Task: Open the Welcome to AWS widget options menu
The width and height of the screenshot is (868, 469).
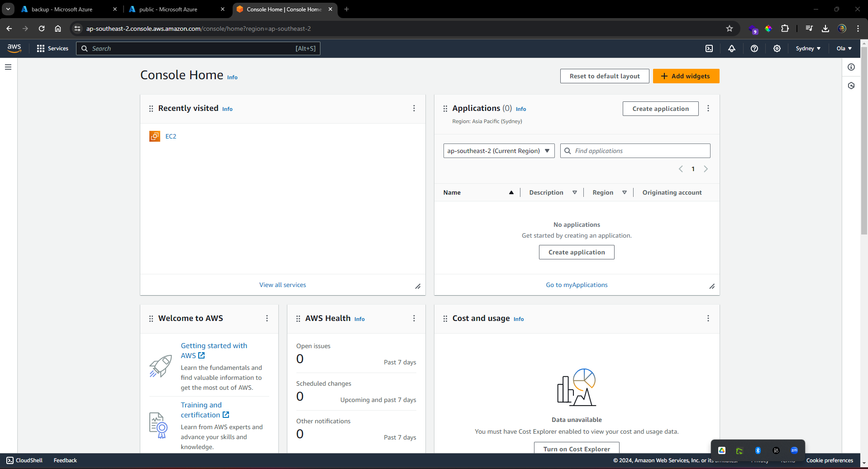Action: coord(267,318)
